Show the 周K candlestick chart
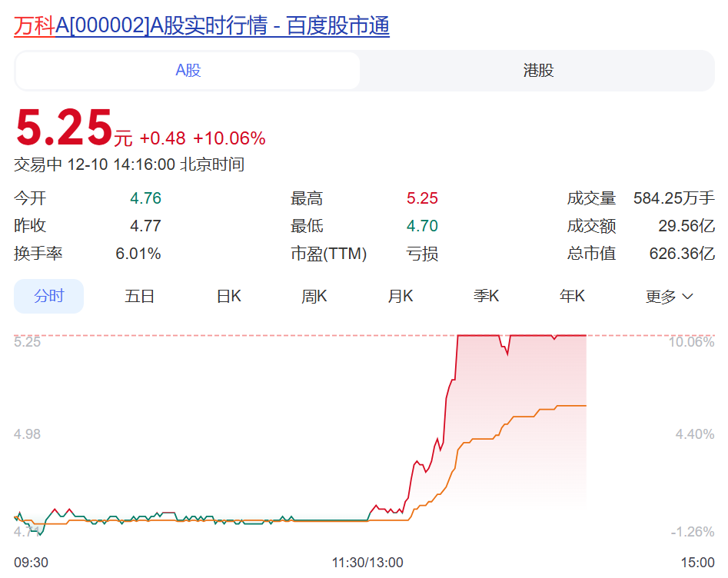Screen dimensions: 728x578 pyautogui.click(x=314, y=296)
